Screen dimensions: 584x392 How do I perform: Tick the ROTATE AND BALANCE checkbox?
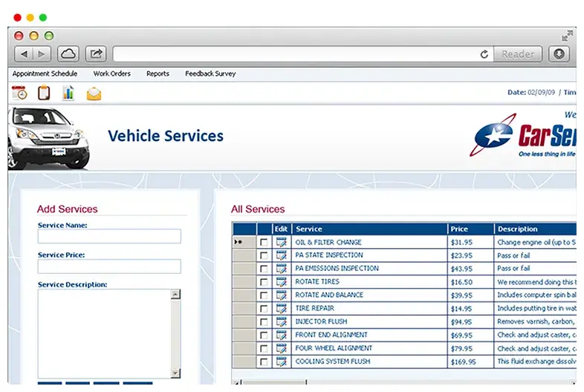264,295
